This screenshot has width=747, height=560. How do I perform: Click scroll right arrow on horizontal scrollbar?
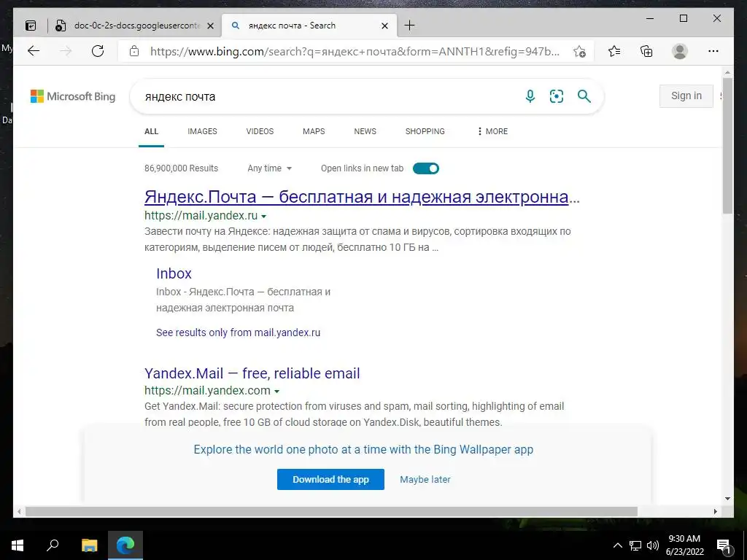(716, 511)
